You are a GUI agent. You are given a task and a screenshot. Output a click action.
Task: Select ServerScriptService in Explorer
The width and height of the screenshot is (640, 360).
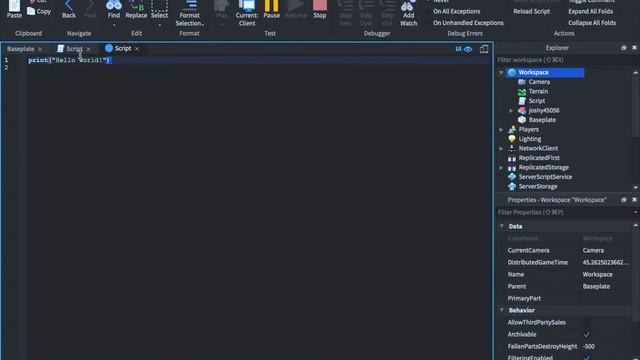pyautogui.click(x=545, y=177)
